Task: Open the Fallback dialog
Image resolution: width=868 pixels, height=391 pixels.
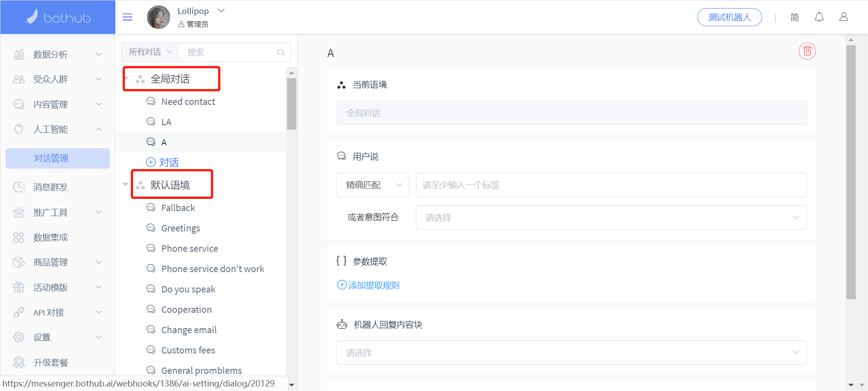Action: click(x=178, y=208)
